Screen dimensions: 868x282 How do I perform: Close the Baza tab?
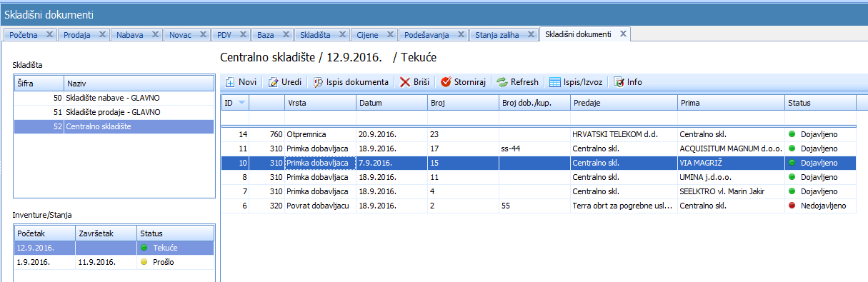pyautogui.click(x=286, y=34)
